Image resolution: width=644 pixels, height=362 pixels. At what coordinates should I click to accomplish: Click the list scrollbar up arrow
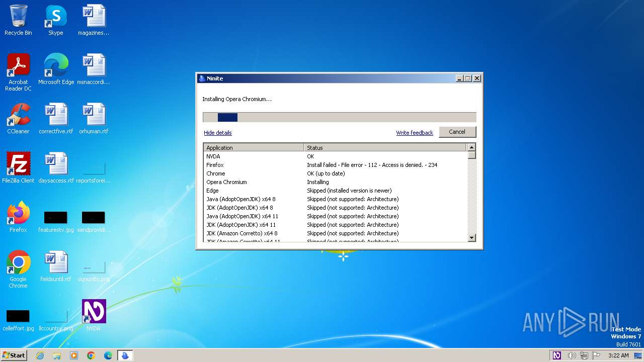tap(471, 147)
